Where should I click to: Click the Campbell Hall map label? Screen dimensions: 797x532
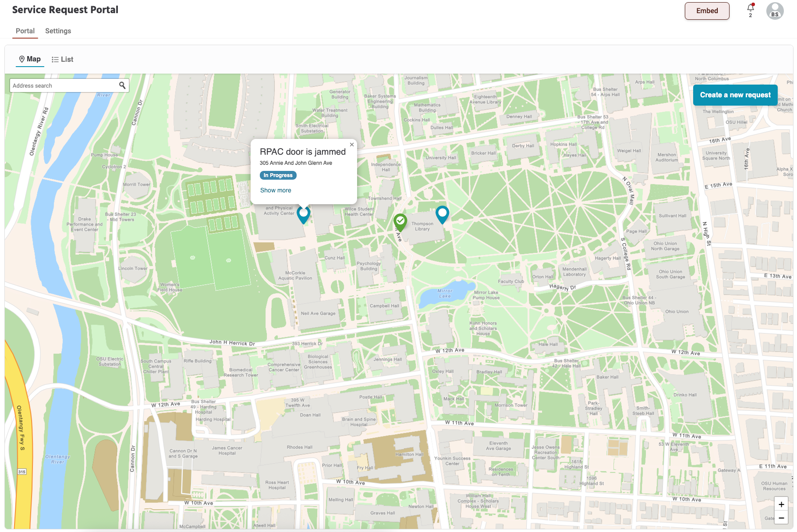(384, 306)
